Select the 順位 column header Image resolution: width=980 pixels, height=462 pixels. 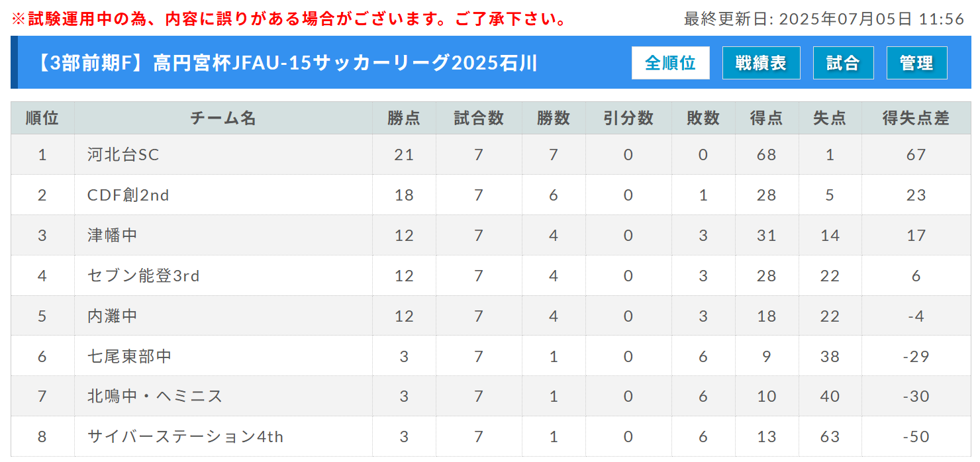tap(42, 118)
